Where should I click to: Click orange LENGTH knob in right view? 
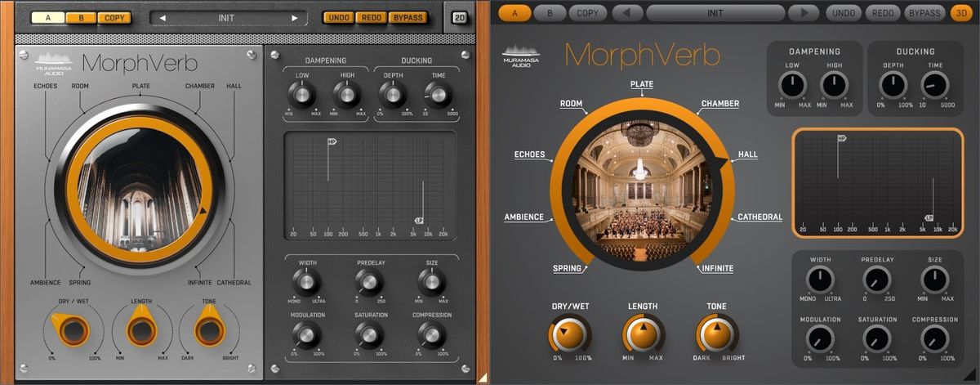643,334
